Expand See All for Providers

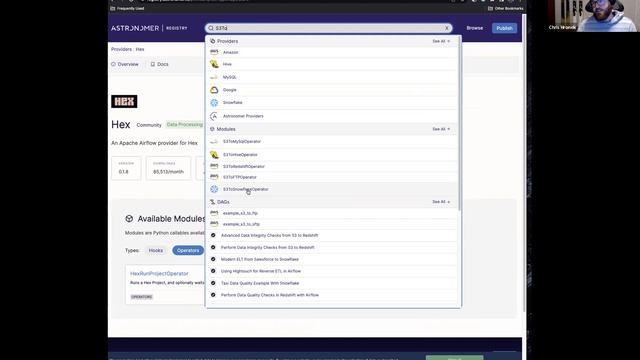441,41
